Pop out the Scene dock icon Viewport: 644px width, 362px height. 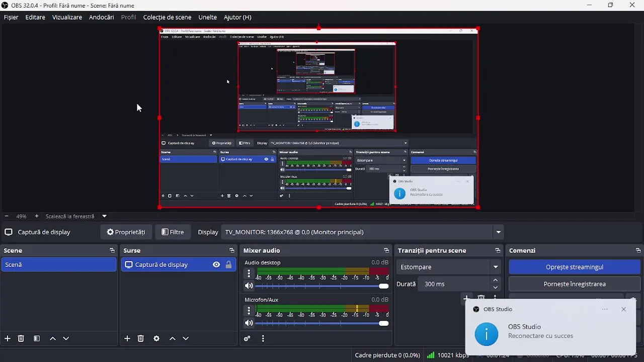pyautogui.click(x=112, y=250)
